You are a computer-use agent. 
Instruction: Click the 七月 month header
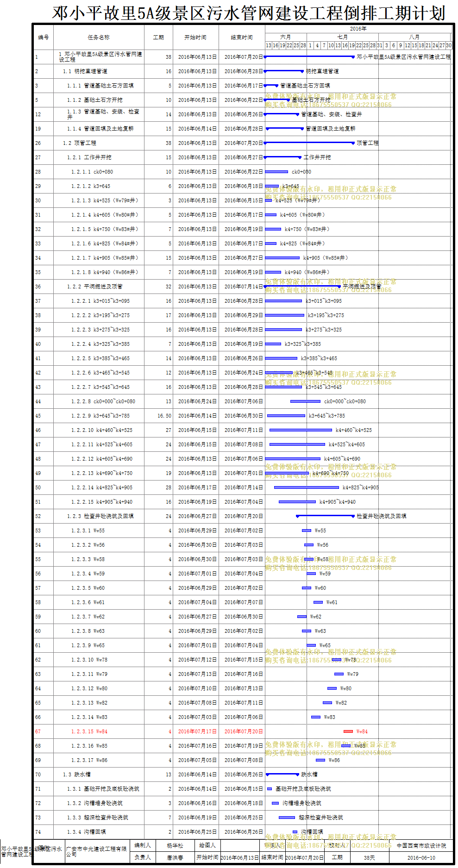(x=342, y=37)
